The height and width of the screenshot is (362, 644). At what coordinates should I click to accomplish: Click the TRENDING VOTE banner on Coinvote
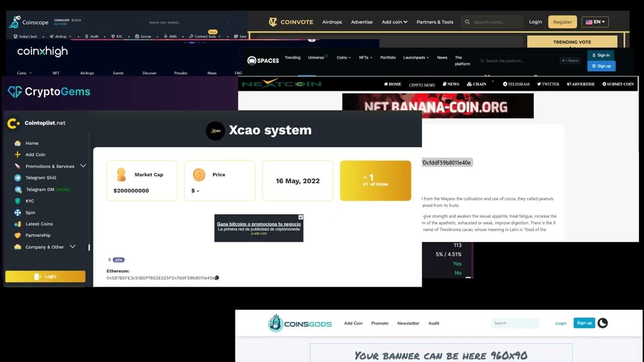point(572,42)
